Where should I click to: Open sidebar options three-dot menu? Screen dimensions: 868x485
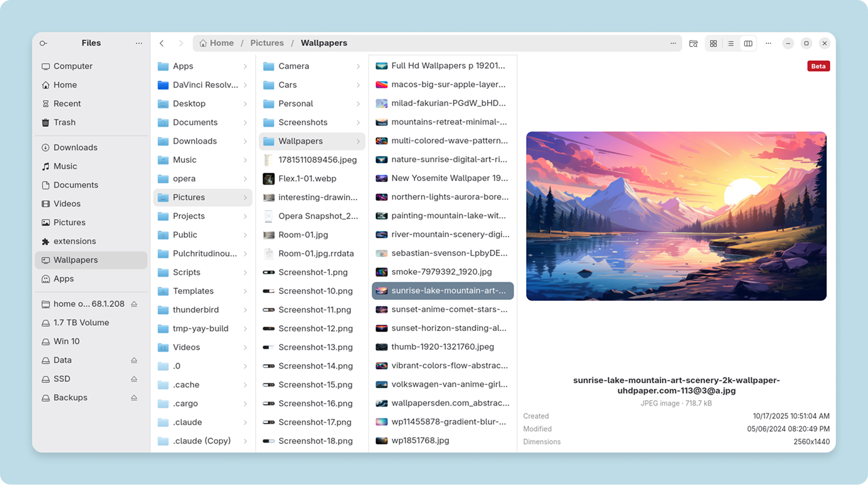[x=139, y=43]
